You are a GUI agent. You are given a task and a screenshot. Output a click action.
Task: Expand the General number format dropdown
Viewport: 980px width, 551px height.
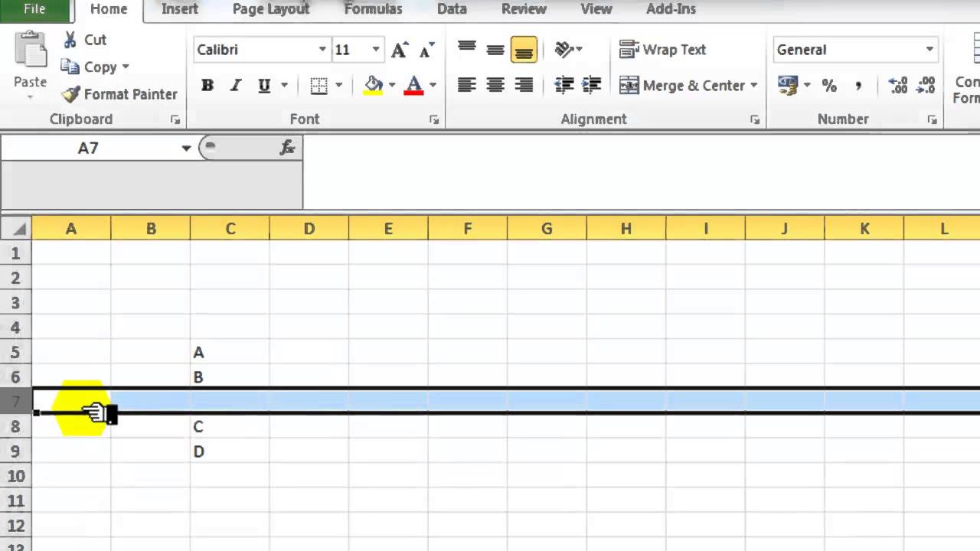coord(929,50)
